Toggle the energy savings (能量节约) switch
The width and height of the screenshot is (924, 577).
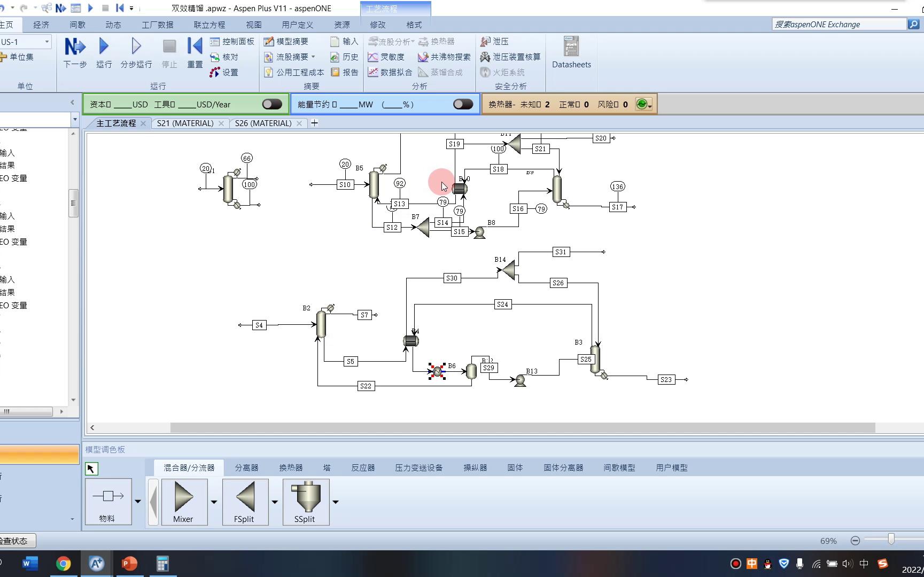[463, 104]
